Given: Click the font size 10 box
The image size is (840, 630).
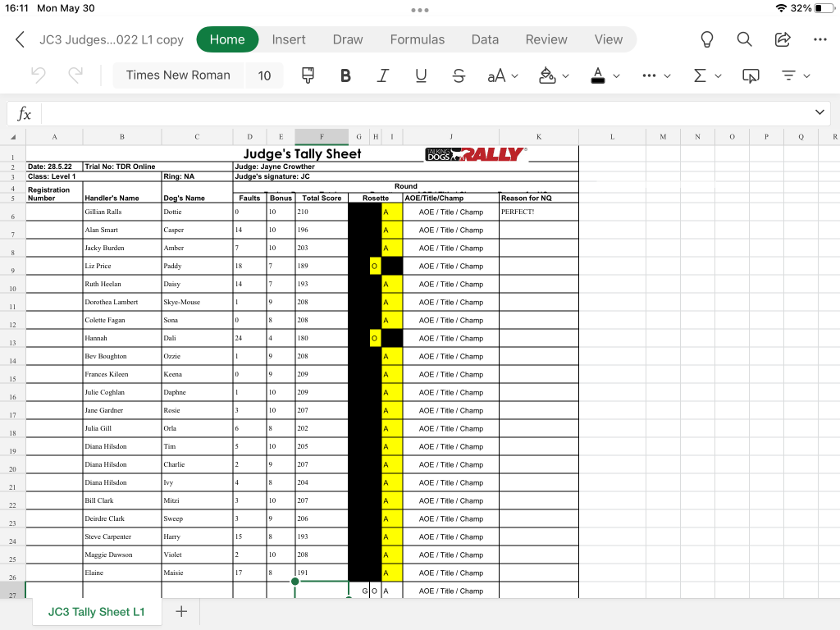Looking at the screenshot, I should point(264,75).
